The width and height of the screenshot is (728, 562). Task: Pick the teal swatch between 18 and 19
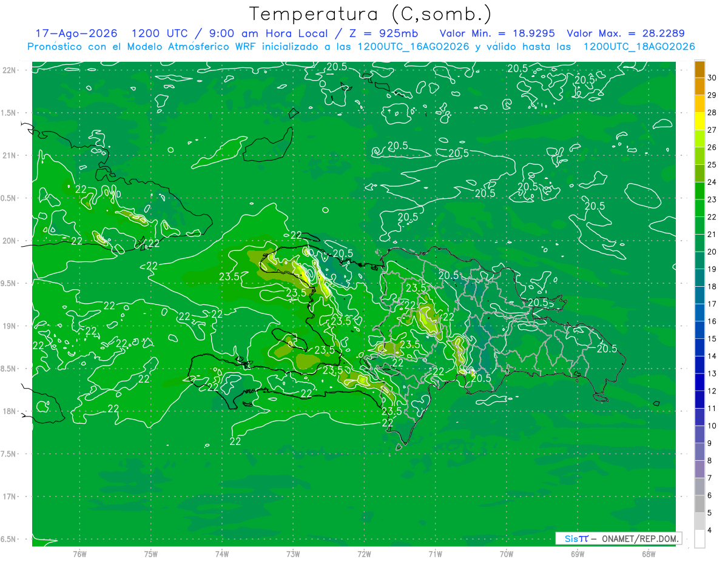click(699, 278)
